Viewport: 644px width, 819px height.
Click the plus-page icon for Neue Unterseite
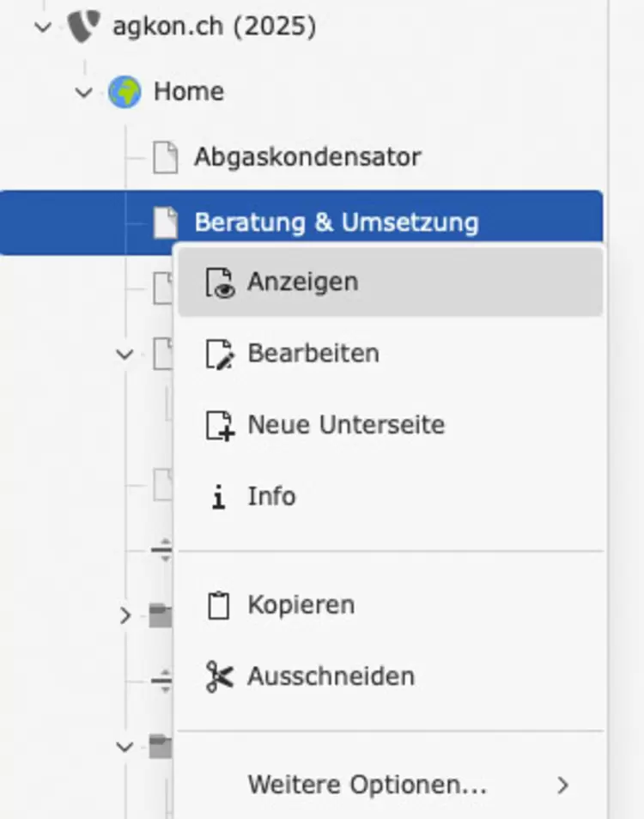(x=219, y=425)
